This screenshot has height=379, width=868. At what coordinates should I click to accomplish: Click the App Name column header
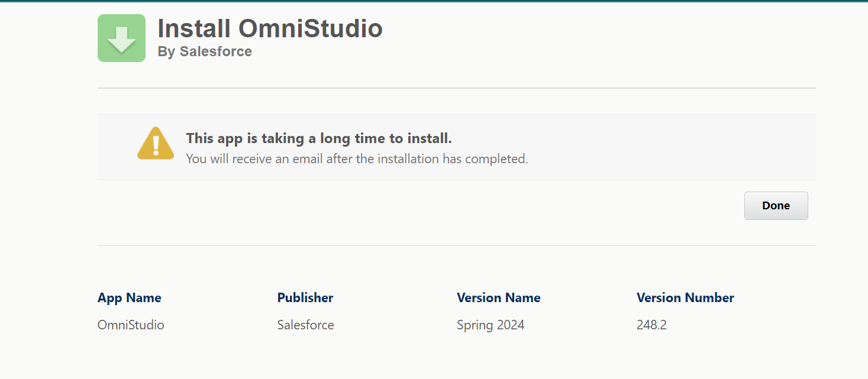coord(129,297)
